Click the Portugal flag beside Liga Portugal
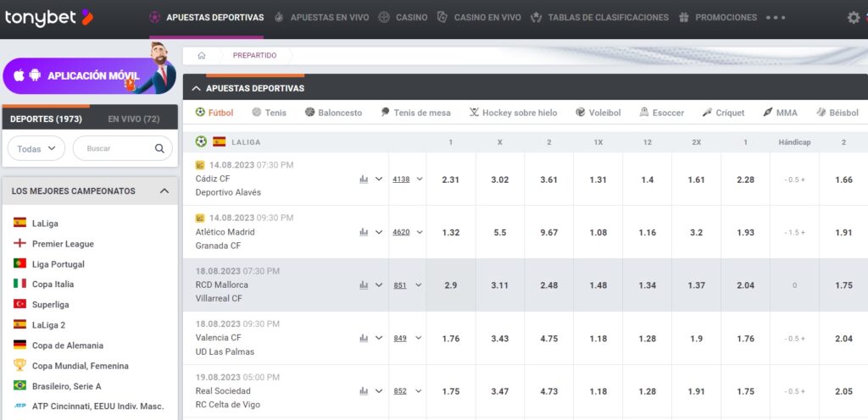Screen dimensions: 868x420 point(20,263)
